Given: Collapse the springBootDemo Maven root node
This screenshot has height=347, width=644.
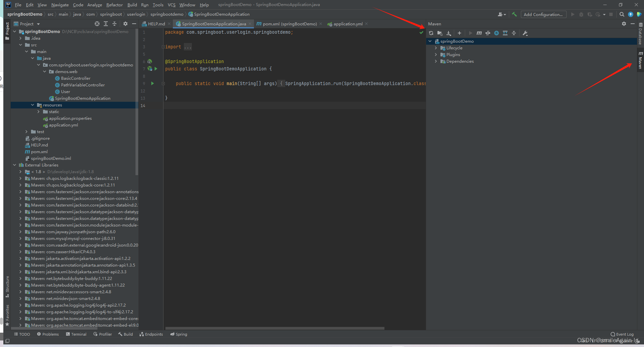Looking at the screenshot, I should tap(430, 41).
